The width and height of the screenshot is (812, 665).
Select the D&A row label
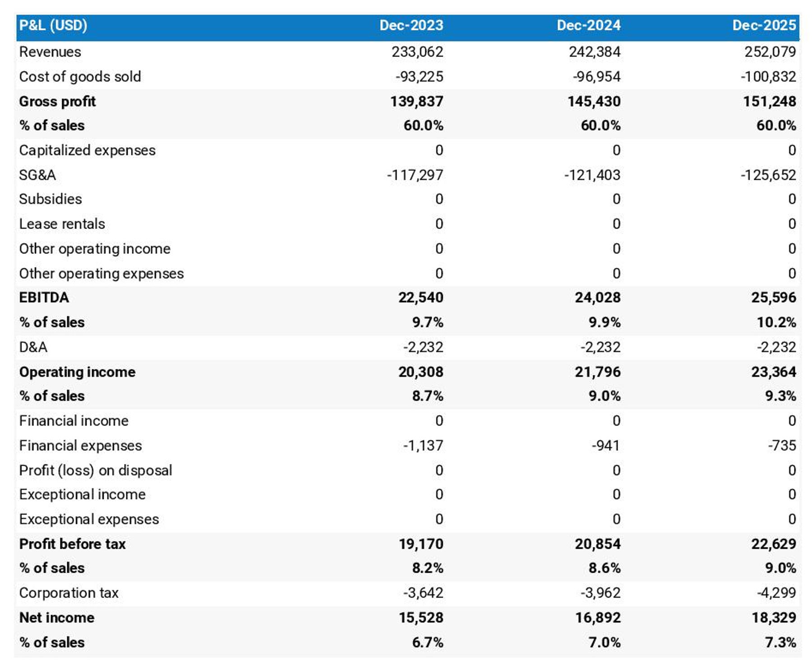coord(33,347)
